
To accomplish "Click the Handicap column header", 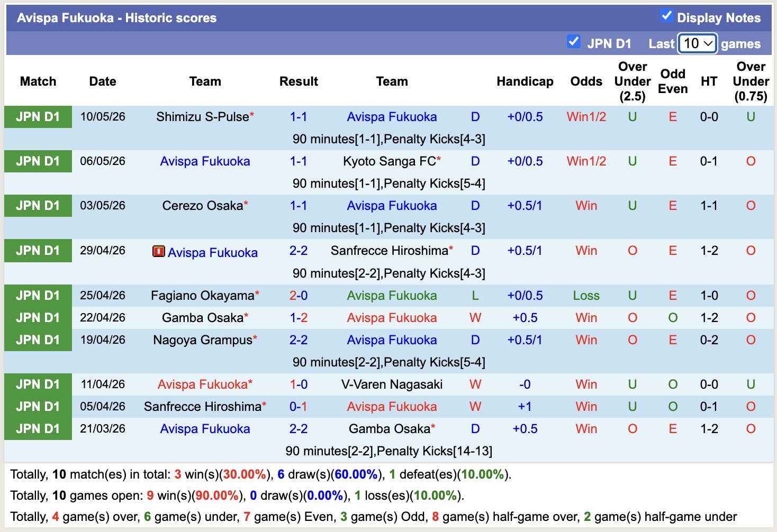I will click(x=525, y=81).
